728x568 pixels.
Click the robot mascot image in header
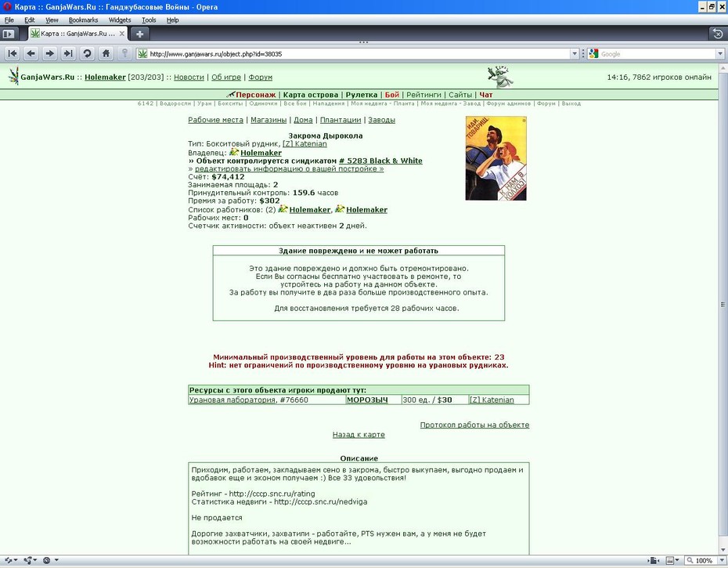500,76
